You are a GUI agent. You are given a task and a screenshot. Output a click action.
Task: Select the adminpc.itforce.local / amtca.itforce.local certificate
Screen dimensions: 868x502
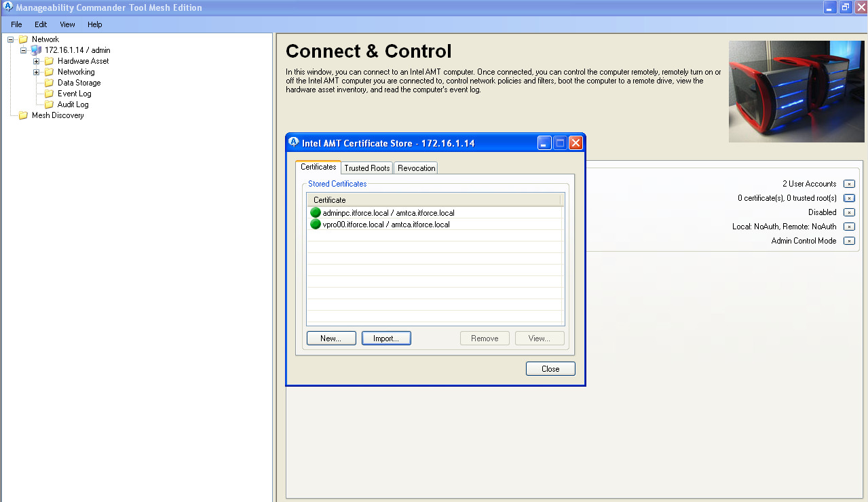[435, 213]
